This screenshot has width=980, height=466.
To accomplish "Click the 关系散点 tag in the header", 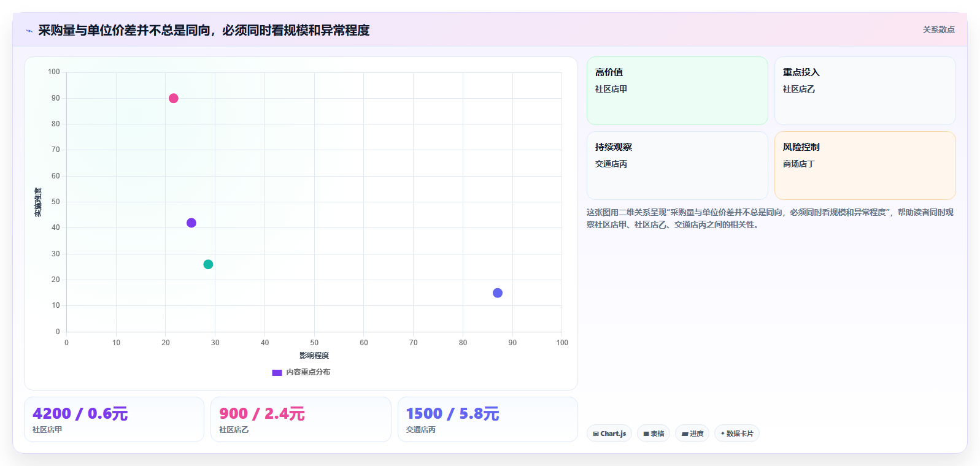I will (x=938, y=29).
